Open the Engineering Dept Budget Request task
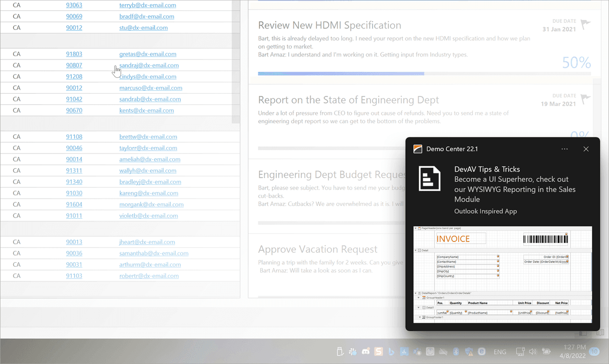 332,174
